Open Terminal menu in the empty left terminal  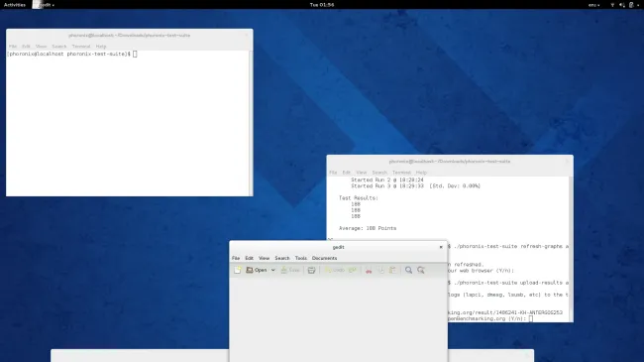81,46
